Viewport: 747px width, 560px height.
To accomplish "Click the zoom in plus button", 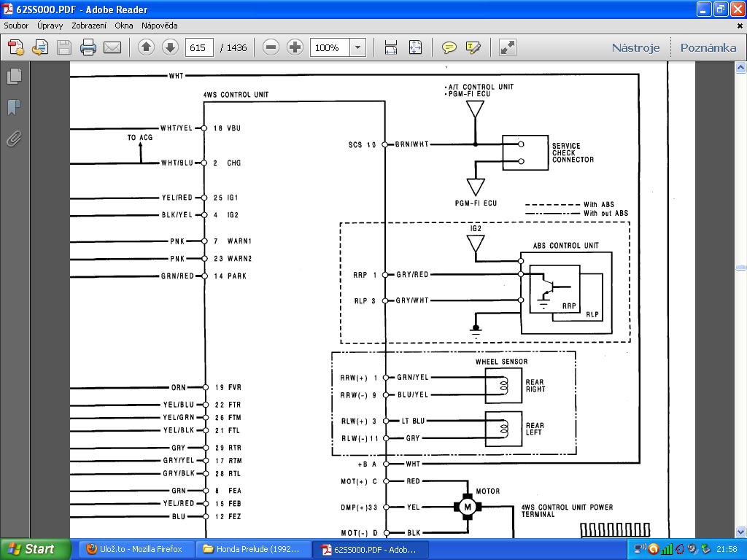I will tap(295, 48).
